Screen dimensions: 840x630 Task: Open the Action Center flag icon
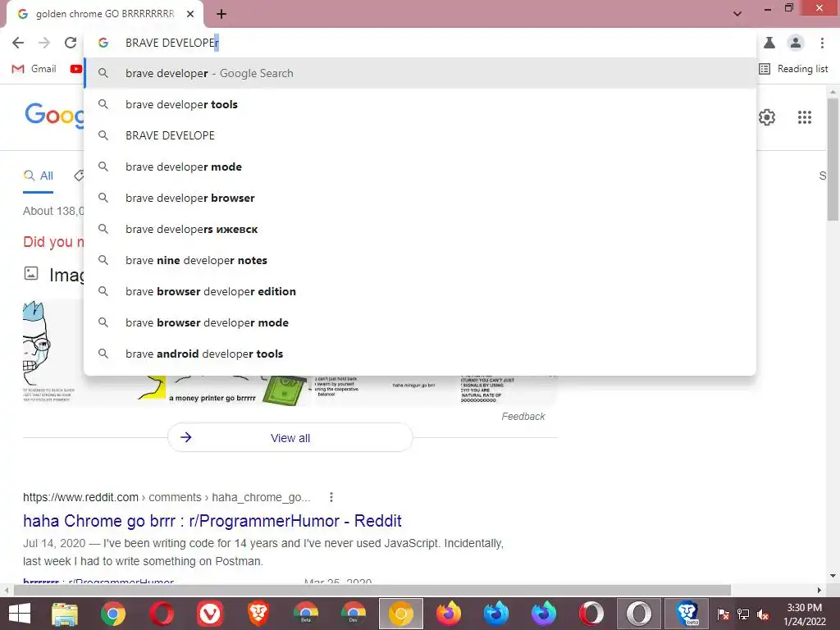click(723, 614)
